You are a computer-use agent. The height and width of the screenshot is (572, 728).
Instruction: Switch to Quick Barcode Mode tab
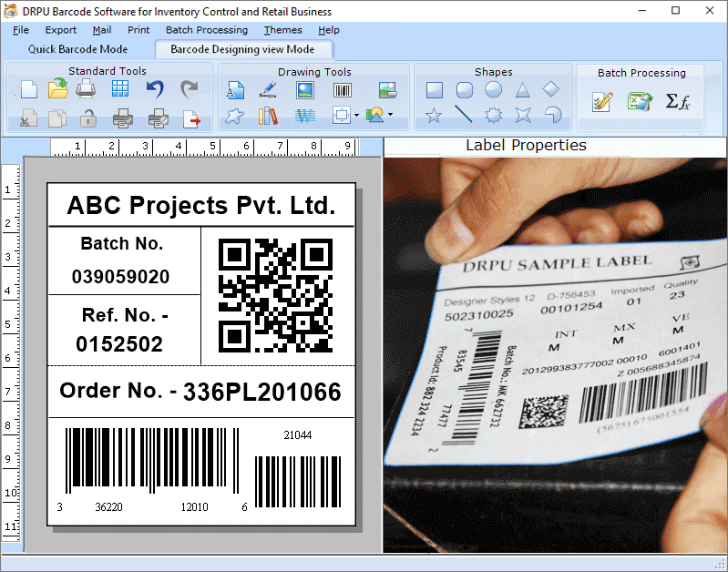point(77,49)
